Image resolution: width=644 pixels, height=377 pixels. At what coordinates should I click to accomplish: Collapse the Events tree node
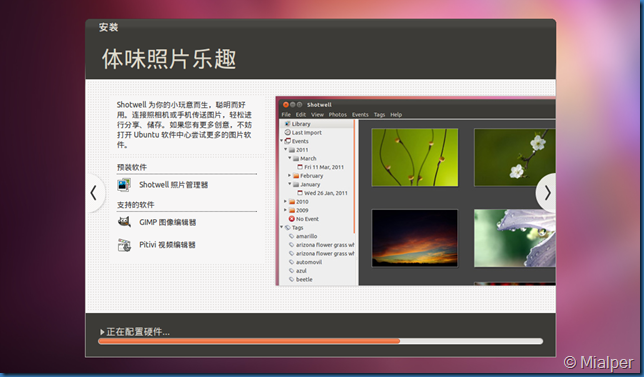282,141
